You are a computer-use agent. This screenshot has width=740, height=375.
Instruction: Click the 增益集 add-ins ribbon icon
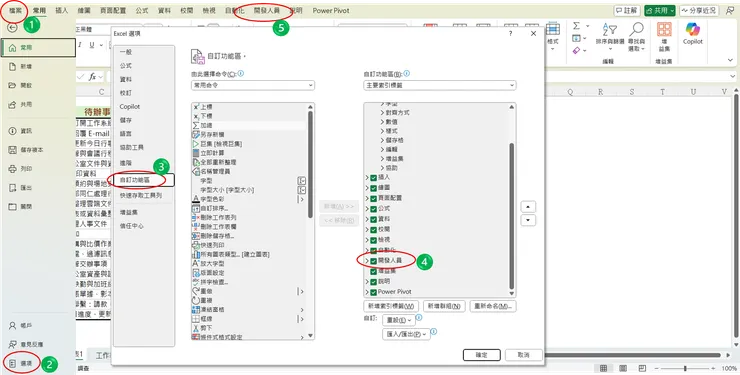point(664,29)
